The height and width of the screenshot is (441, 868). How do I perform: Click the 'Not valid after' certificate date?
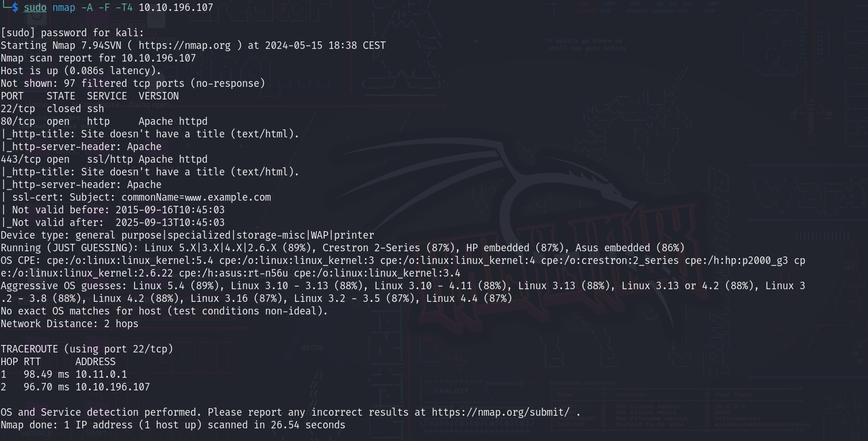click(170, 223)
